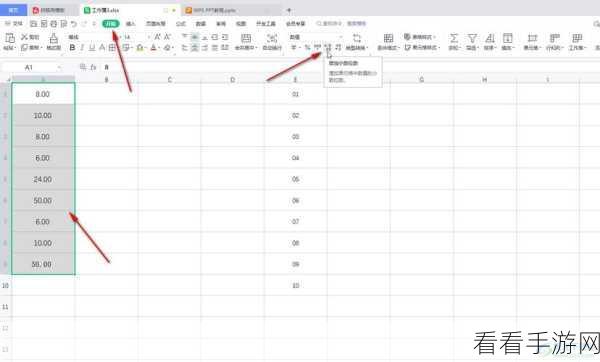Viewport: 600px width, 362px height.
Task: Click the Filter funnel icon
Action: pyautogui.click(x=472, y=38)
